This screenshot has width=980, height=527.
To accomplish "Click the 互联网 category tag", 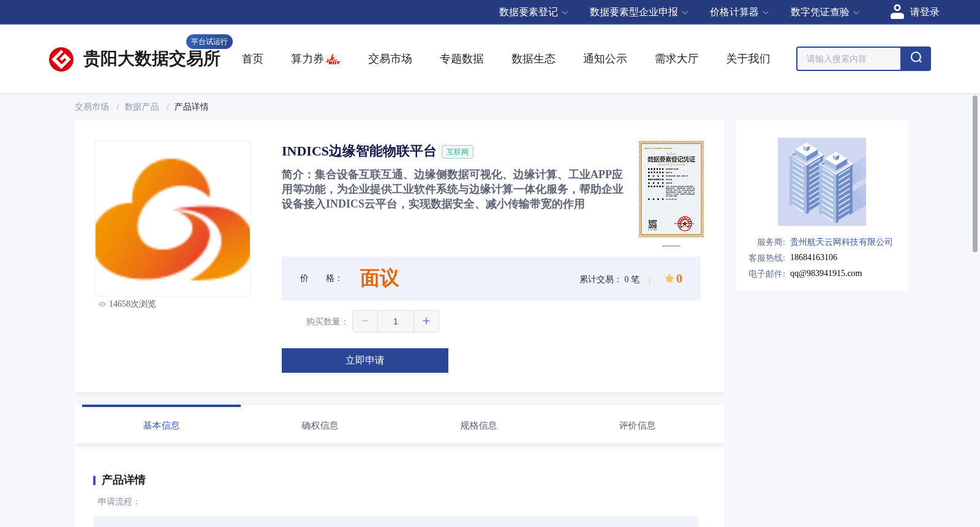I will click(458, 152).
